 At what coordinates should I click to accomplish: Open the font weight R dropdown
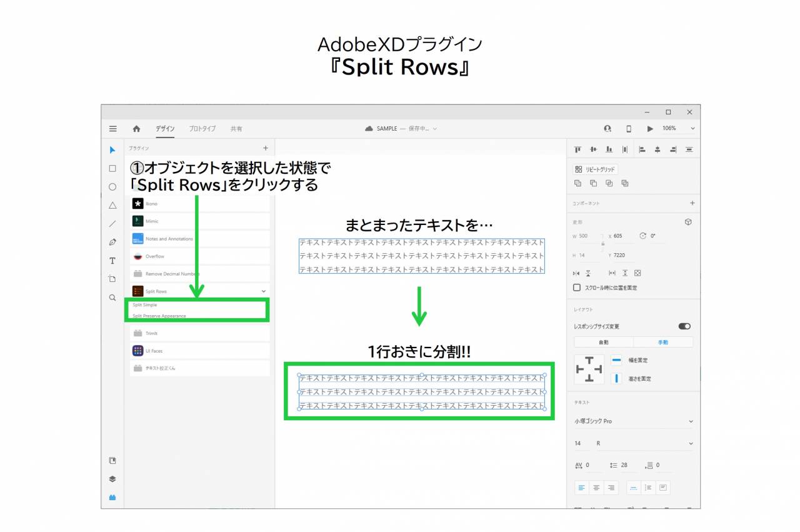[644, 443]
